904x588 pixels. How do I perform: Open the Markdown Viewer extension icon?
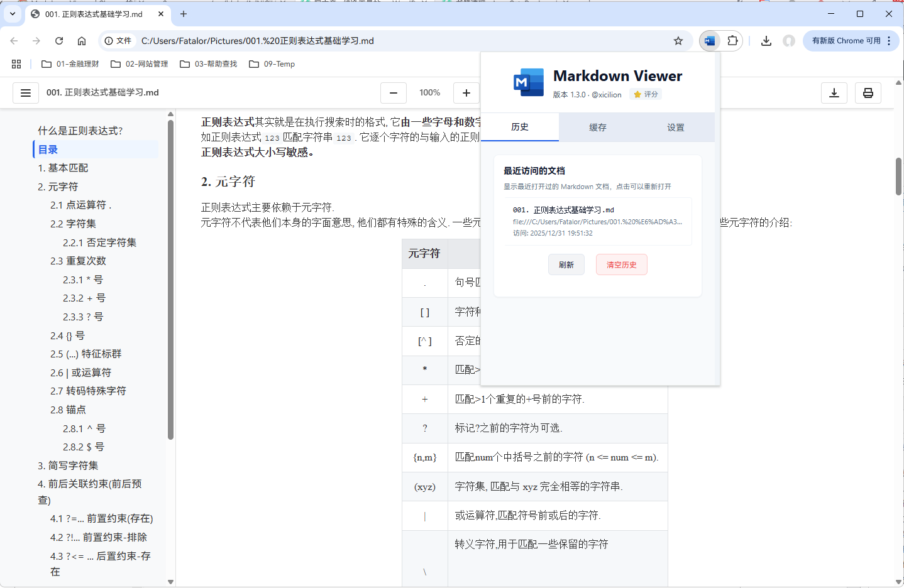pos(709,40)
